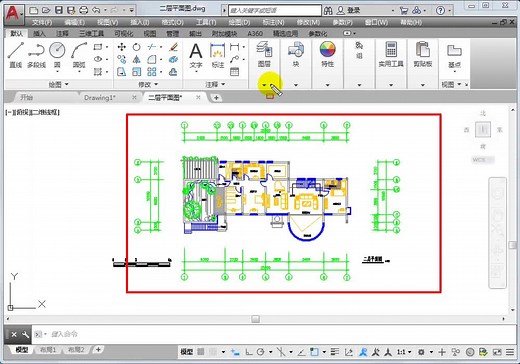Click the Plot printer icon

click(84, 10)
